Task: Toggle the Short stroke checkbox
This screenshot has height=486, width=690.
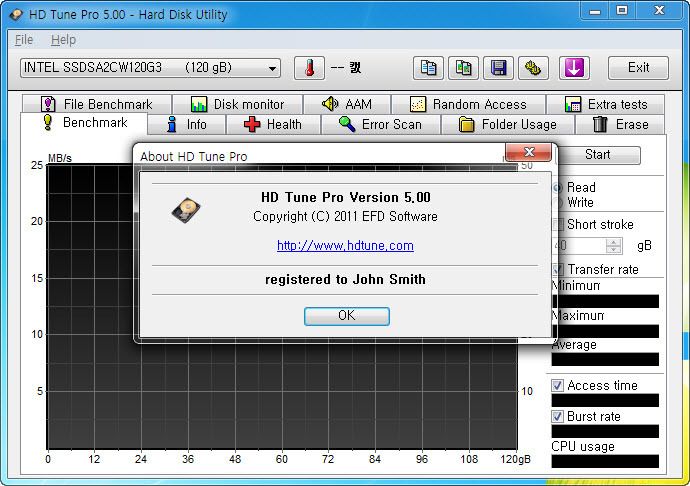Action: click(x=558, y=225)
